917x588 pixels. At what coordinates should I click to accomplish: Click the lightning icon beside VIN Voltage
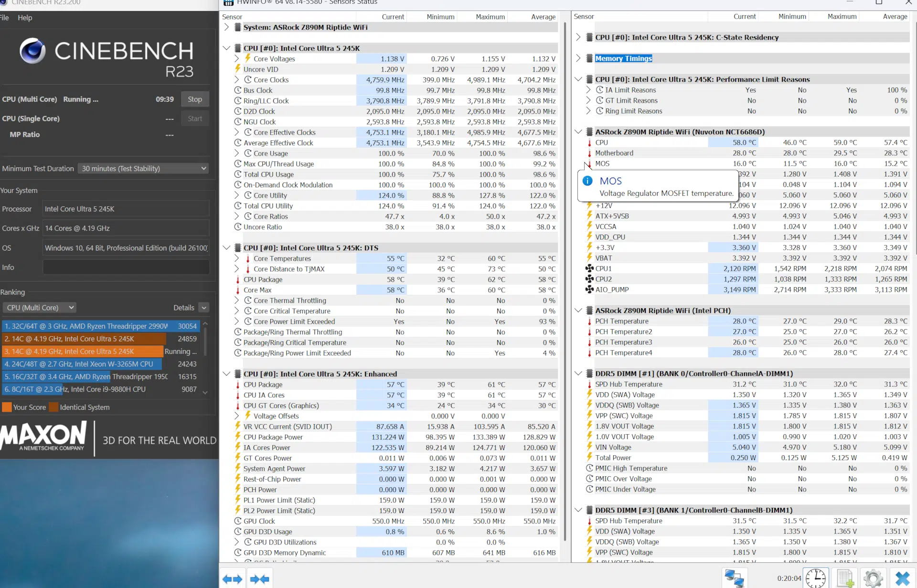point(589,447)
